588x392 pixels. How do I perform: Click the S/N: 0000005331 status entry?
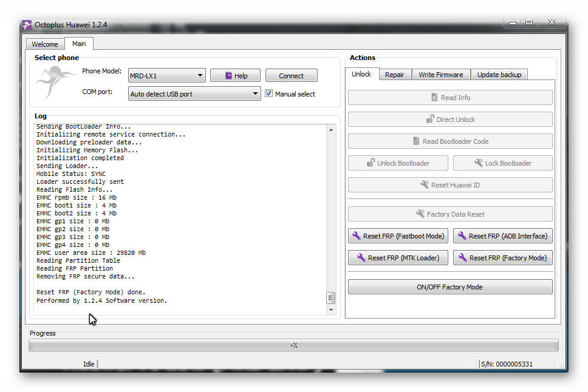(x=507, y=364)
